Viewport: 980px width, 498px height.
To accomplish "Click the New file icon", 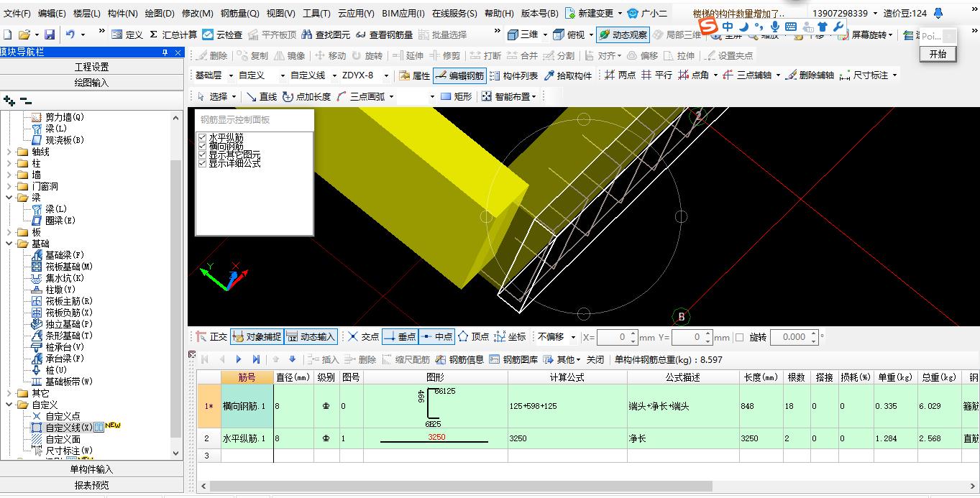I will (x=6, y=34).
